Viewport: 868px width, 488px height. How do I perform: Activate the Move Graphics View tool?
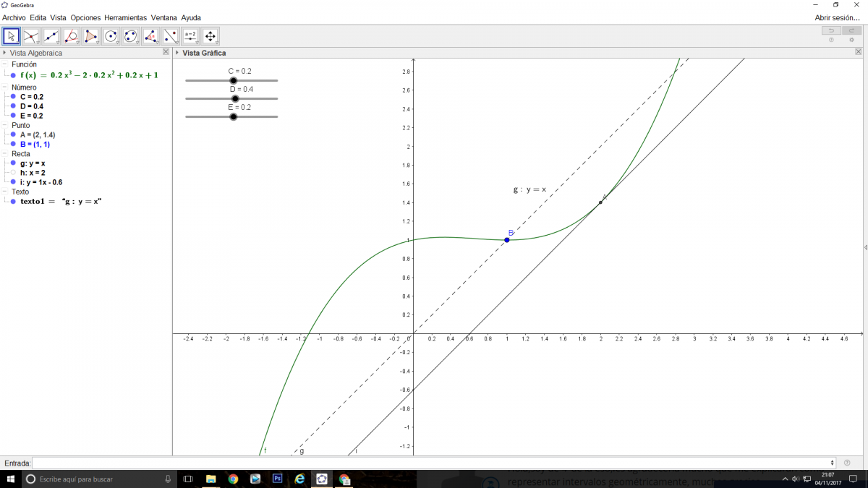(x=210, y=35)
